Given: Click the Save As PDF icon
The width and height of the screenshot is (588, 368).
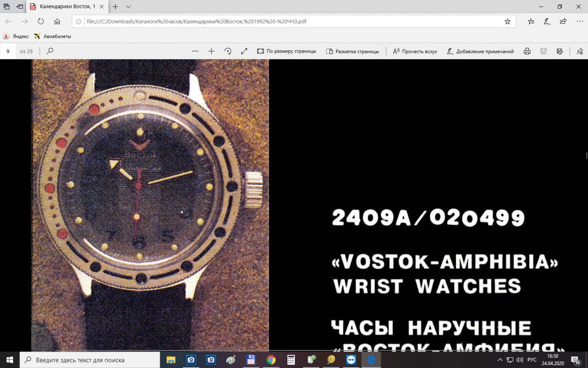Looking at the screenshot, I should coord(560,51).
